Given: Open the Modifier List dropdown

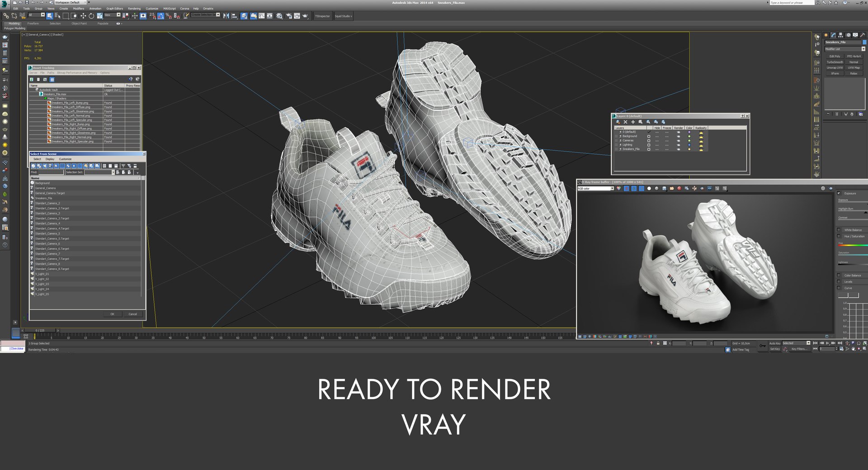Looking at the screenshot, I should [844, 49].
